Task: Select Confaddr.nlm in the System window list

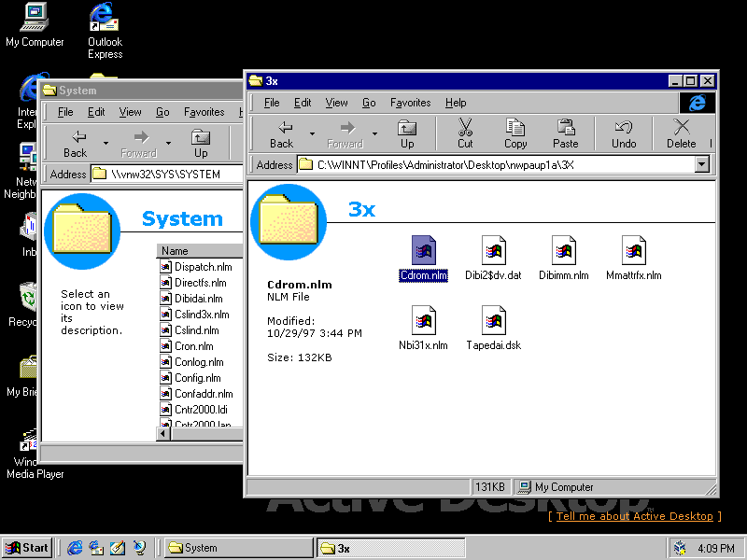Action: pos(196,394)
